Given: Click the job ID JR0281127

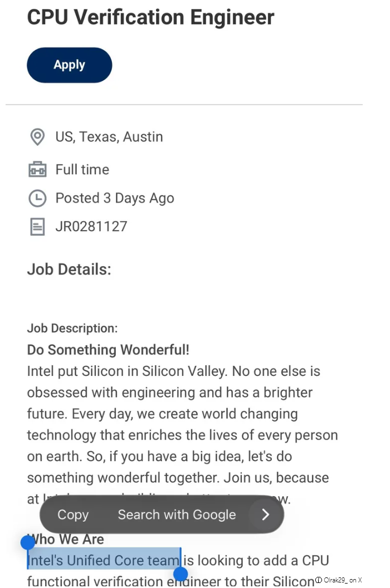Looking at the screenshot, I should [91, 227].
